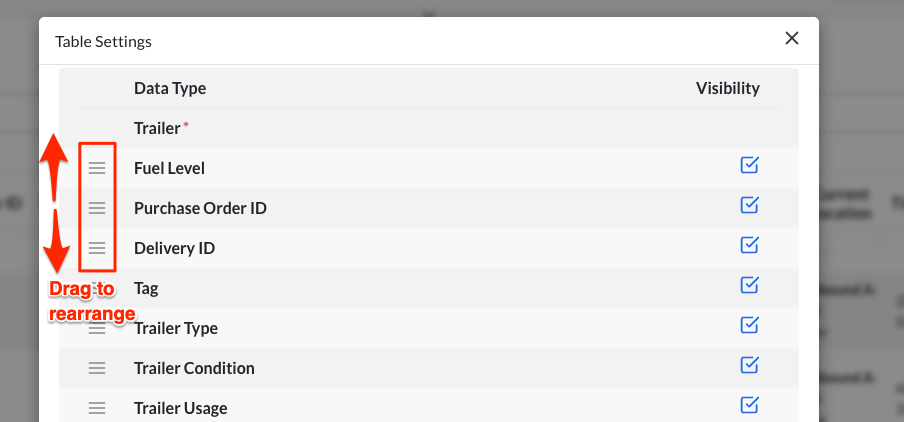
Task: Hide the Delivery ID column
Action: pos(749,245)
